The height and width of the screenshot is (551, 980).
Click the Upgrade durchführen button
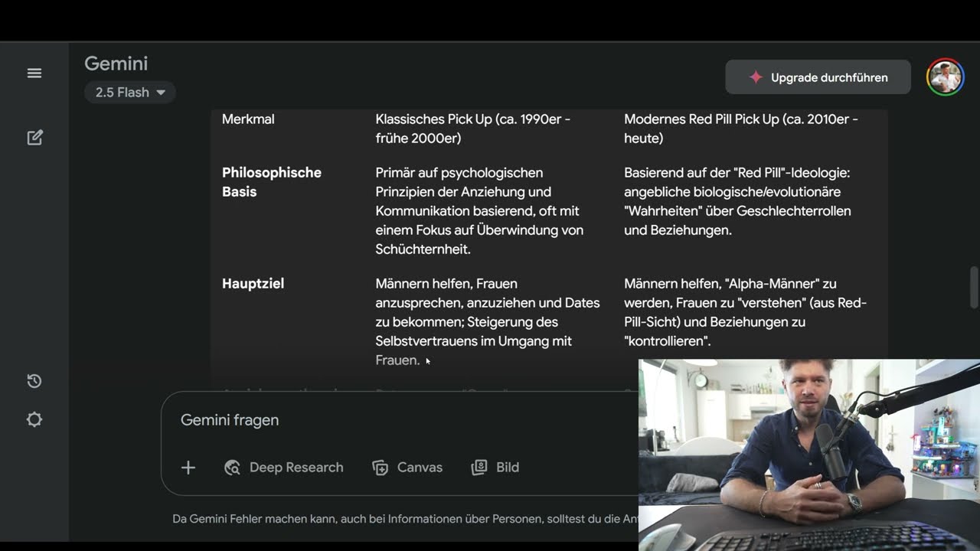coord(818,77)
